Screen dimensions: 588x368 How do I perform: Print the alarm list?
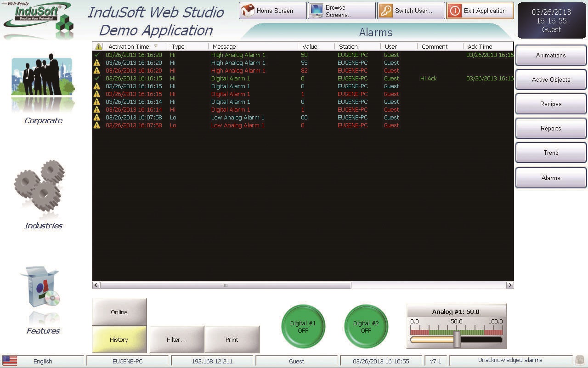232,340
